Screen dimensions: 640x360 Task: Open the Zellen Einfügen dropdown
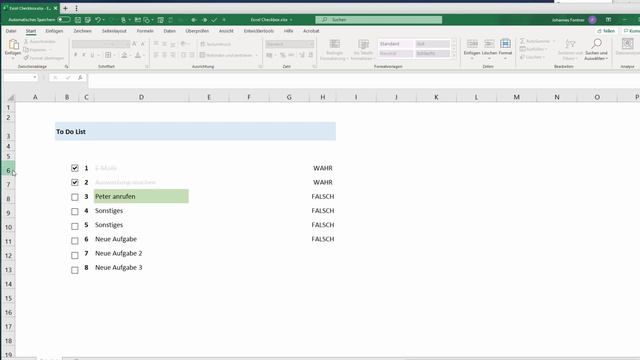472,59
